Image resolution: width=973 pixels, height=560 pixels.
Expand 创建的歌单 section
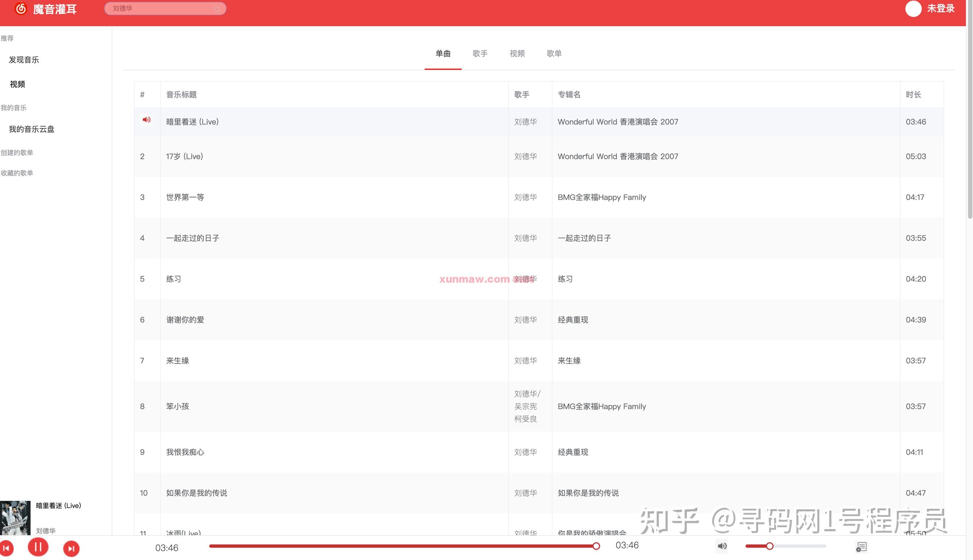click(17, 152)
